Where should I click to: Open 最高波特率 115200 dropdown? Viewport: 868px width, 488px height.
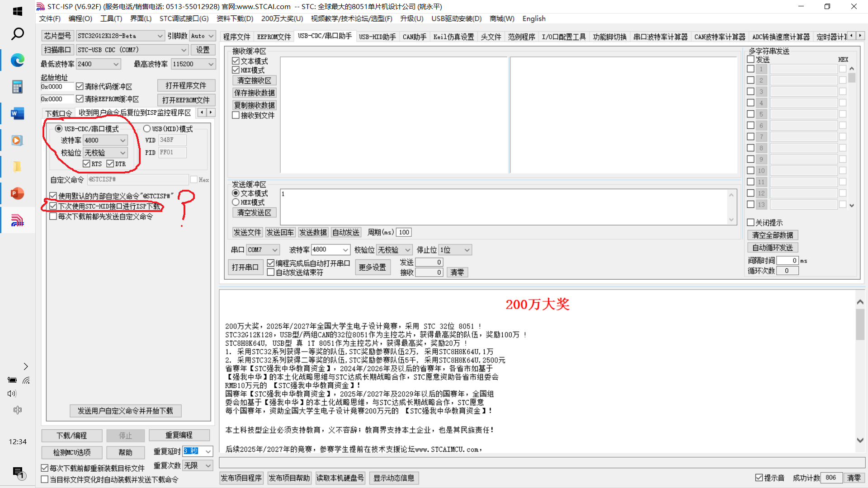[193, 64]
